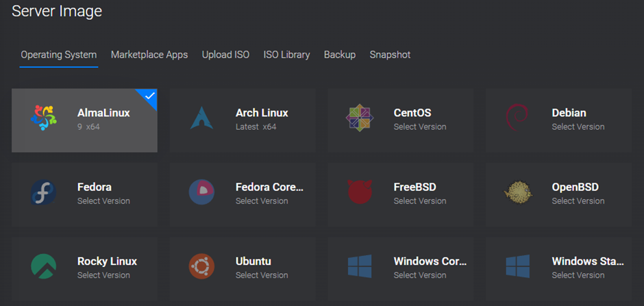Click the Rocky Linux name label
The image size is (644, 306).
[107, 261]
